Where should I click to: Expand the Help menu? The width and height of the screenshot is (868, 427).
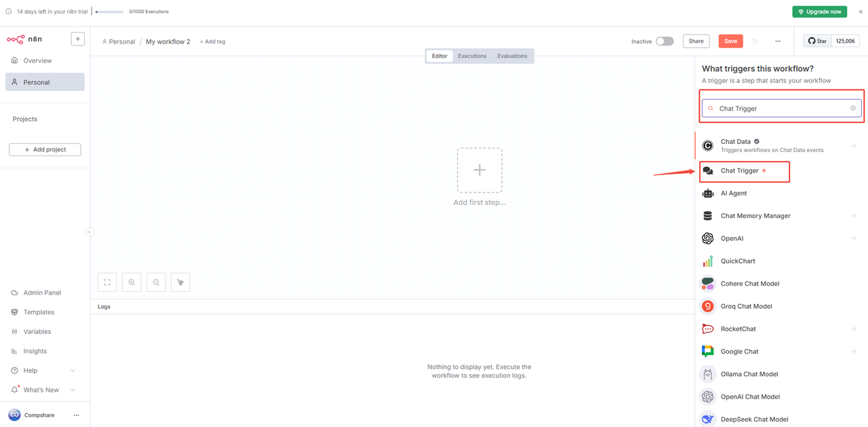(45, 371)
